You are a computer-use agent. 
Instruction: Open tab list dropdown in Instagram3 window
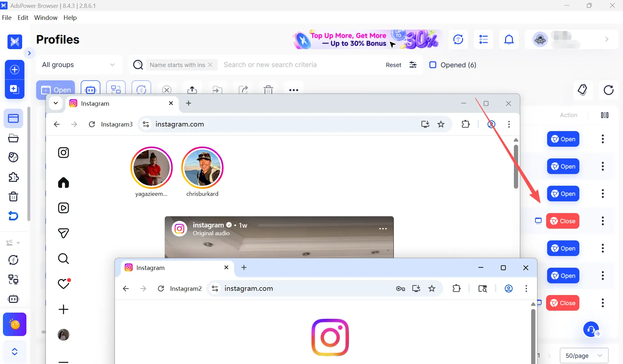pyautogui.click(x=56, y=103)
